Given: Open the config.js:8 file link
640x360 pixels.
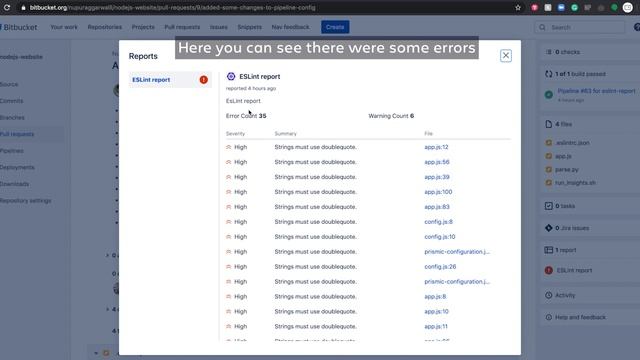Looking at the screenshot, I should [438, 222].
